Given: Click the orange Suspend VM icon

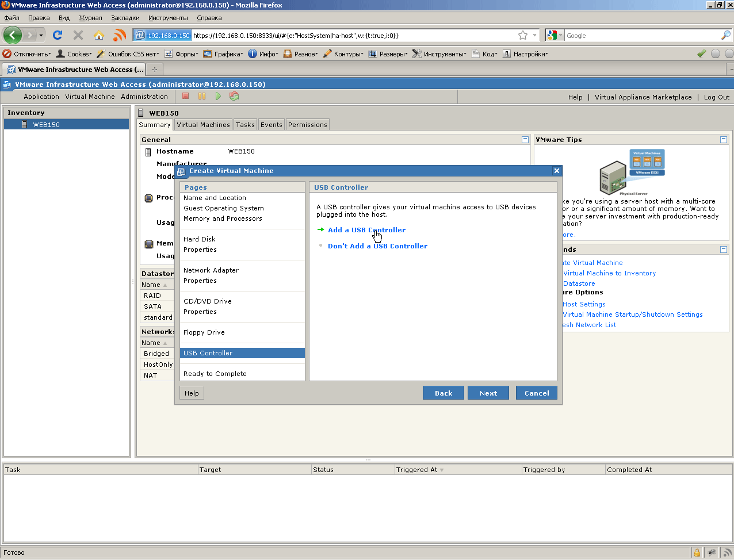Looking at the screenshot, I should (202, 96).
